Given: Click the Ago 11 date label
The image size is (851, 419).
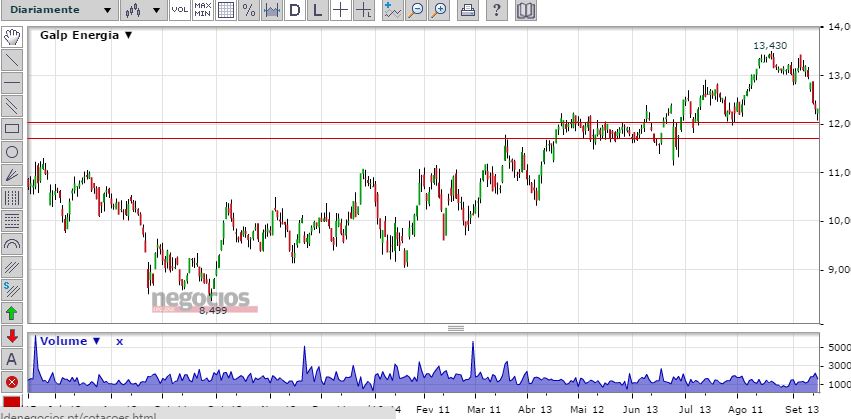Looking at the screenshot, I should (x=746, y=409).
